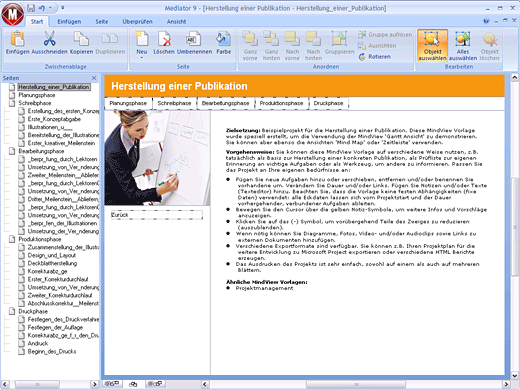Click the Herstellung einer Publikation heading
Screen dimensions: 520x389
pos(179,86)
